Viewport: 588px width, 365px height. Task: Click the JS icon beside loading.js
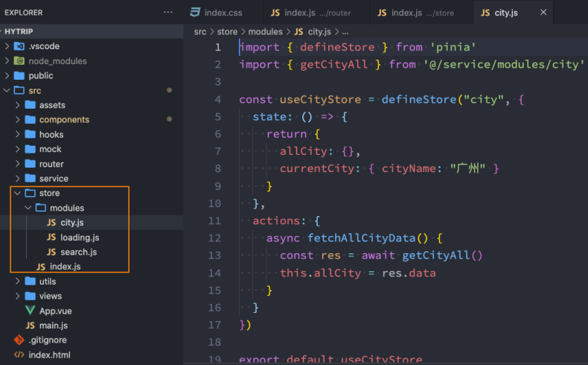[51, 237]
